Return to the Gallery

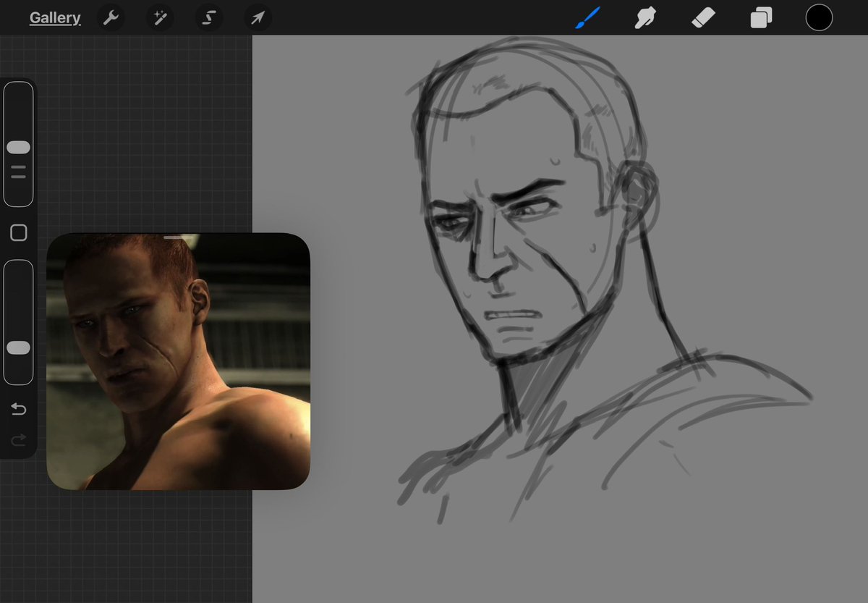tap(55, 18)
